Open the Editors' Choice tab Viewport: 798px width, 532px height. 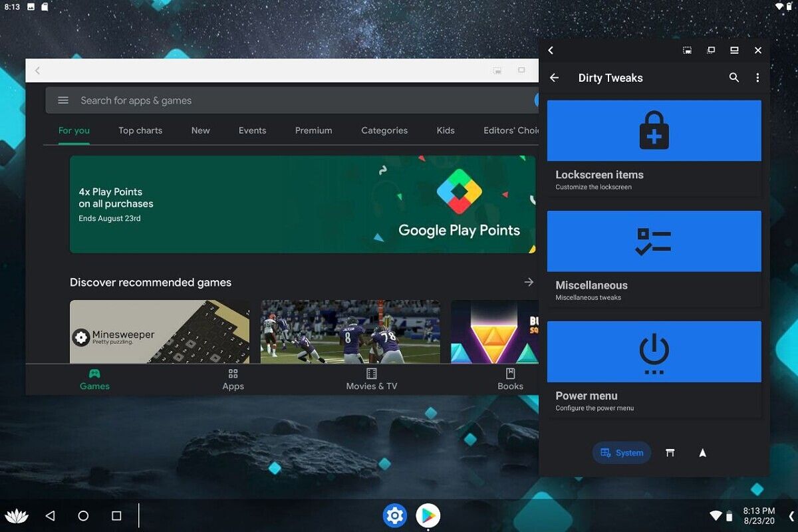pyautogui.click(x=511, y=130)
